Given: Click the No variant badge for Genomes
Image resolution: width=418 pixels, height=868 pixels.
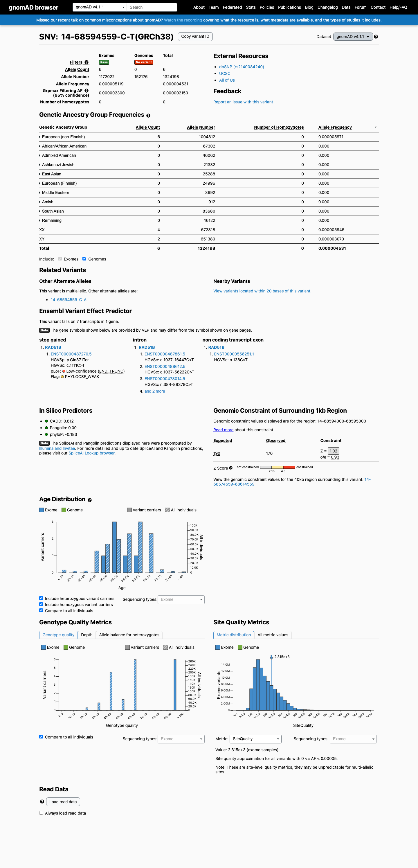Looking at the screenshot, I should tap(144, 62).
